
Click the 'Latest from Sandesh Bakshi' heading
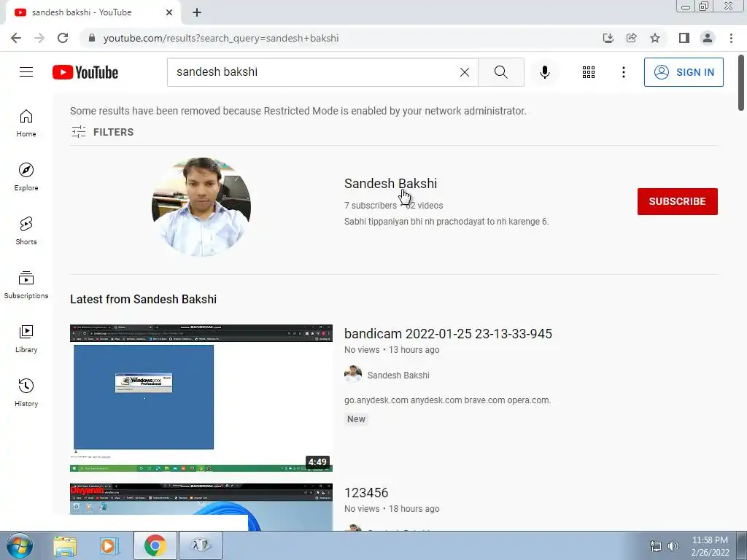coord(143,299)
